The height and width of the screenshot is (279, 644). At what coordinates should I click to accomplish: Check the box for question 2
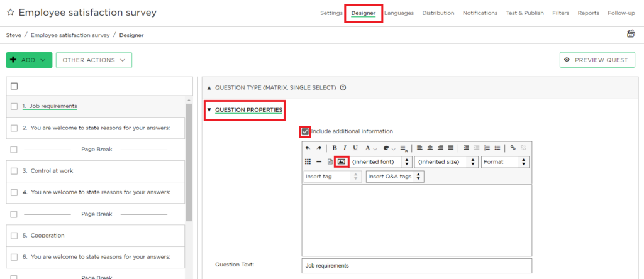point(14,128)
